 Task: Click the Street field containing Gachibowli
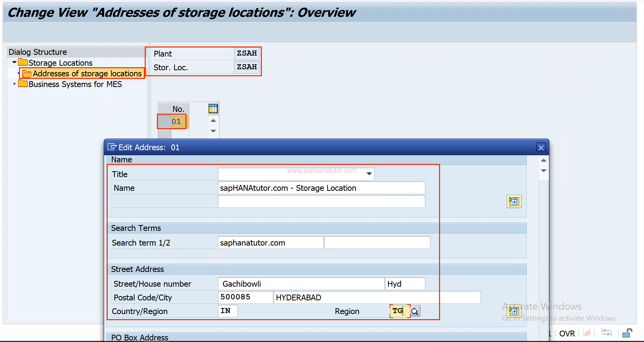[x=301, y=284]
